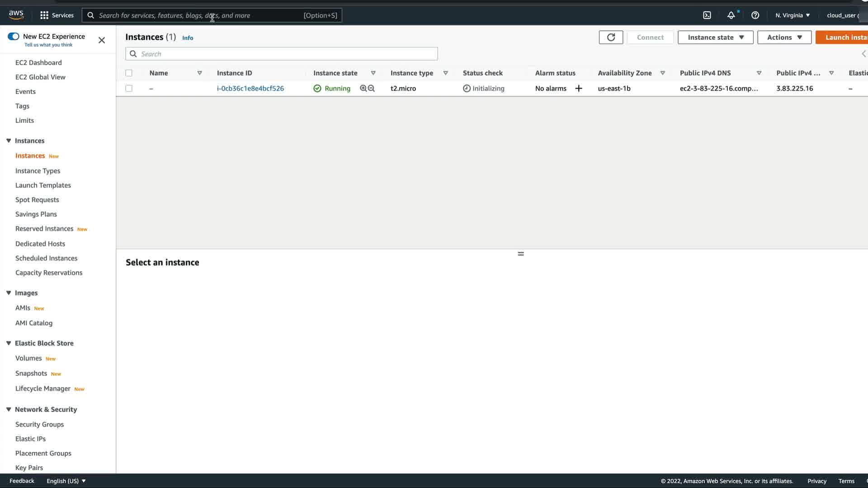
Task: Add an alarm with the plus icon
Action: coord(579,89)
